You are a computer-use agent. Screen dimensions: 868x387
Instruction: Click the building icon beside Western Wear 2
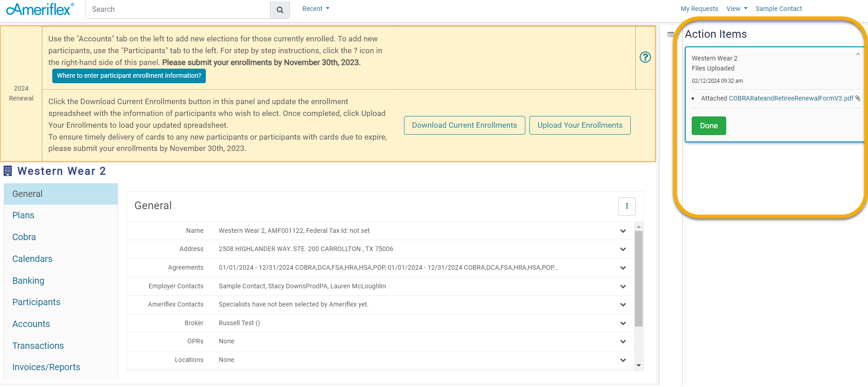(x=8, y=171)
